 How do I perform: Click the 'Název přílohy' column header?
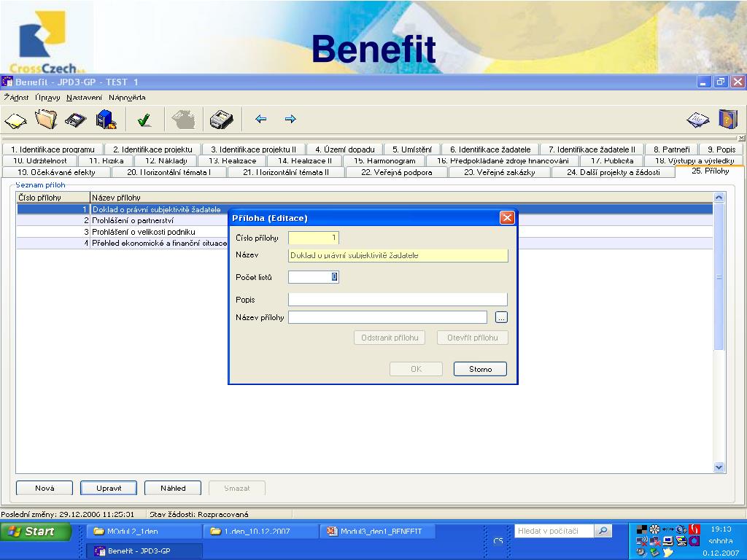pos(402,198)
